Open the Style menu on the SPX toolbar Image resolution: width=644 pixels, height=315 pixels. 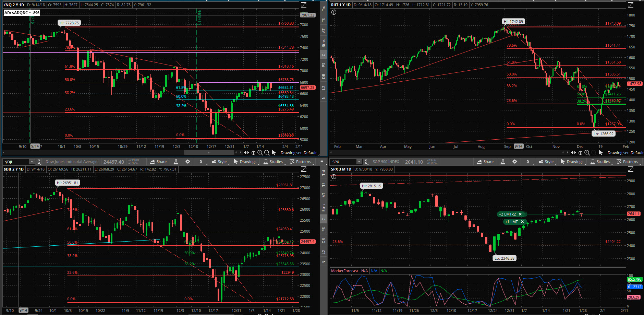pyautogui.click(x=546, y=162)
